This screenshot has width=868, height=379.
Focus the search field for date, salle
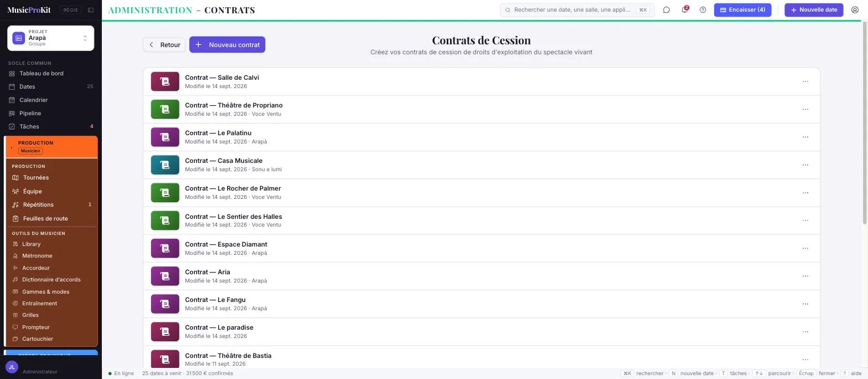point(577,10)
